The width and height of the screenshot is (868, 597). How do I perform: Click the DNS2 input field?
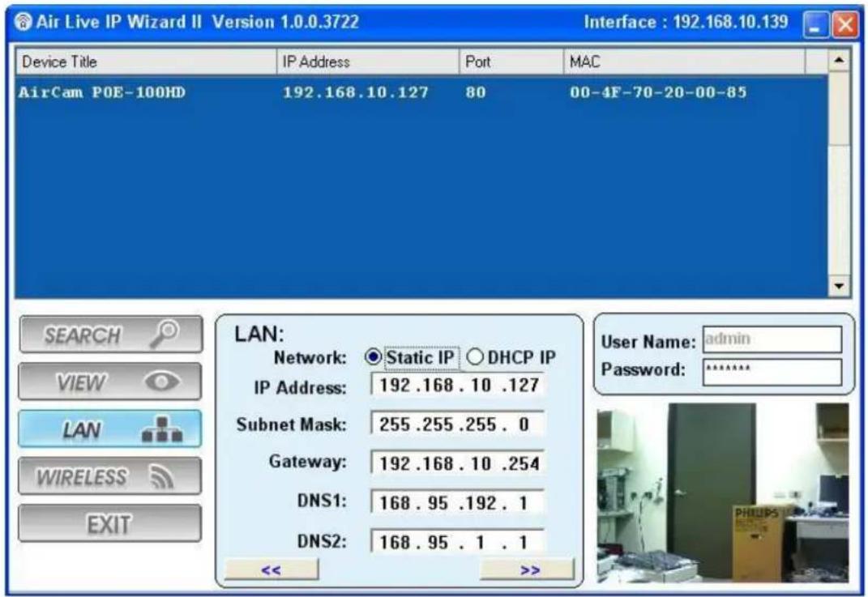tap(457, 541)
